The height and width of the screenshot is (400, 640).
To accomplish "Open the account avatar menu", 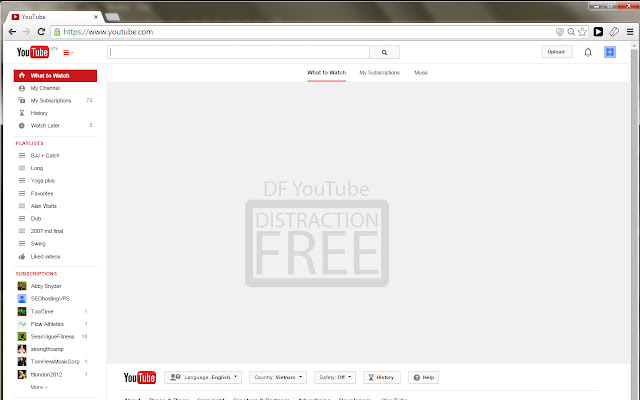I will coord(610,52).
